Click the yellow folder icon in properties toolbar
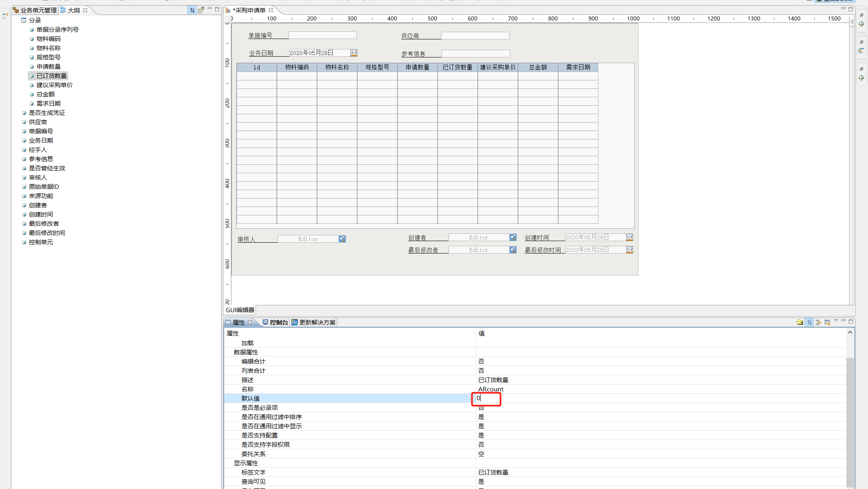 pyautogui.click(x=799, y=322)
